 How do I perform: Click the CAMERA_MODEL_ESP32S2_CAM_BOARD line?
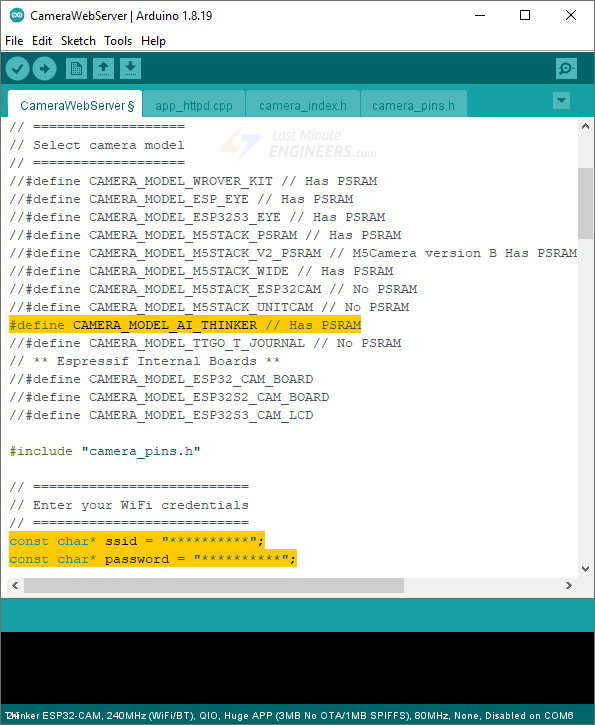coord(169,397)
